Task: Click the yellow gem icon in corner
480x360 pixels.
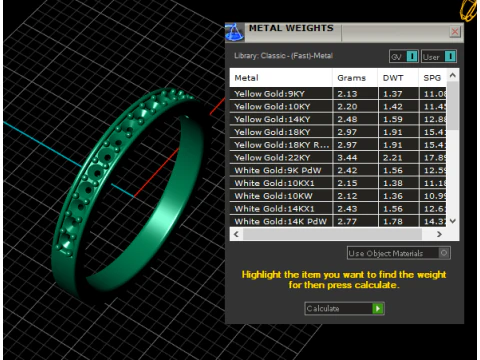Action: tap(468, 10)
